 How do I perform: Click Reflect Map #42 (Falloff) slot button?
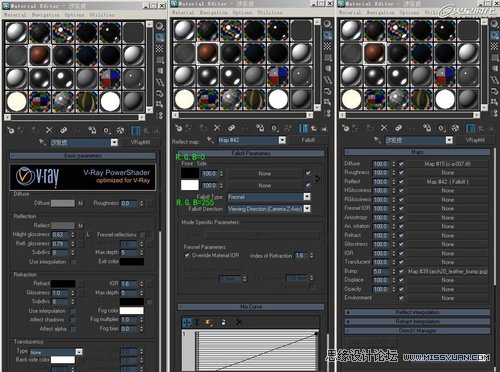tap(448, 182)
